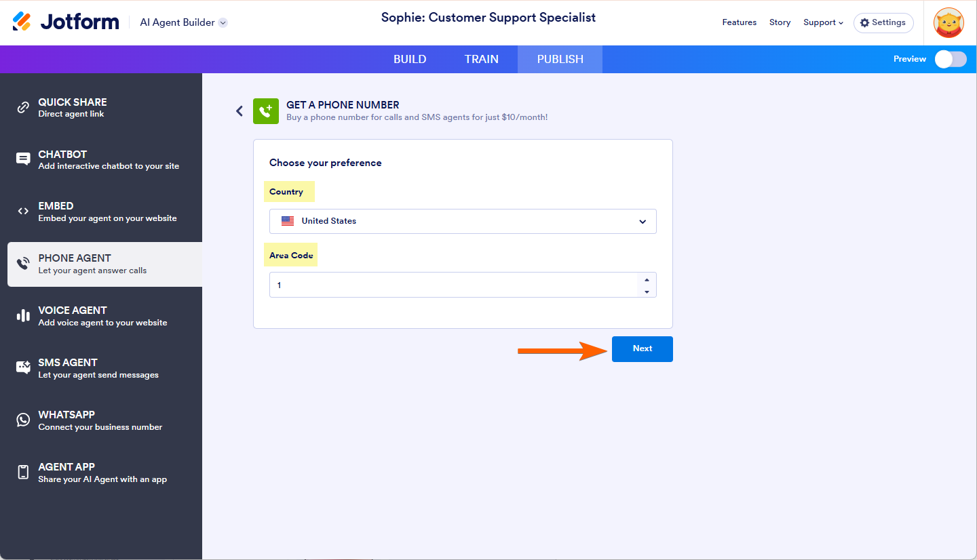Switch to the BUILD tab
977x560 pixels.
[x=410, y=59]
